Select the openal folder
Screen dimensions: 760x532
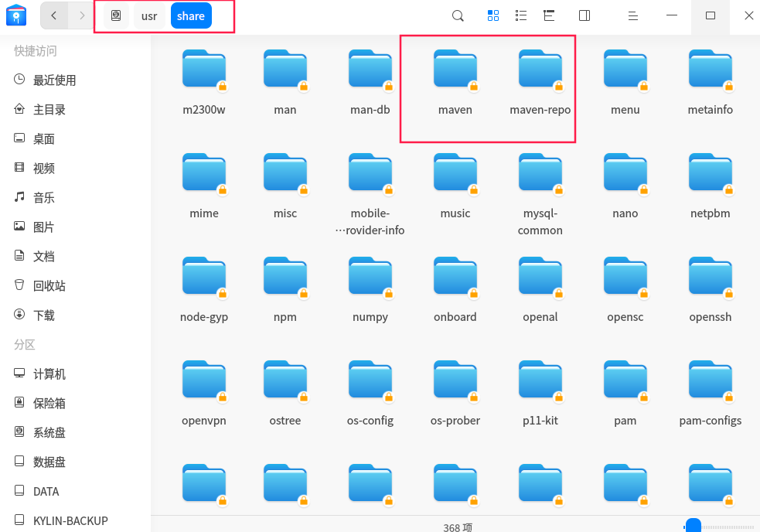click(x=540, y=290)
